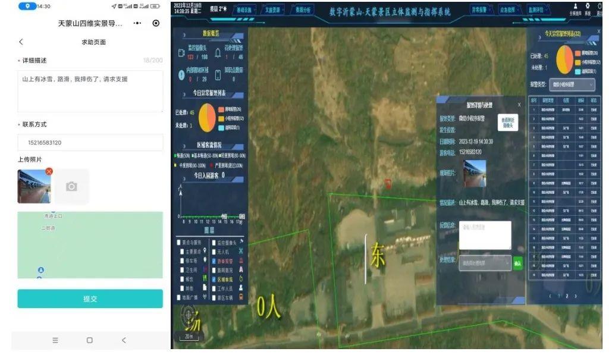The height and width of the screenshot is (364, 612).
Task: Switch to the 数据分析 tab
Action: (x=303, y=10)
